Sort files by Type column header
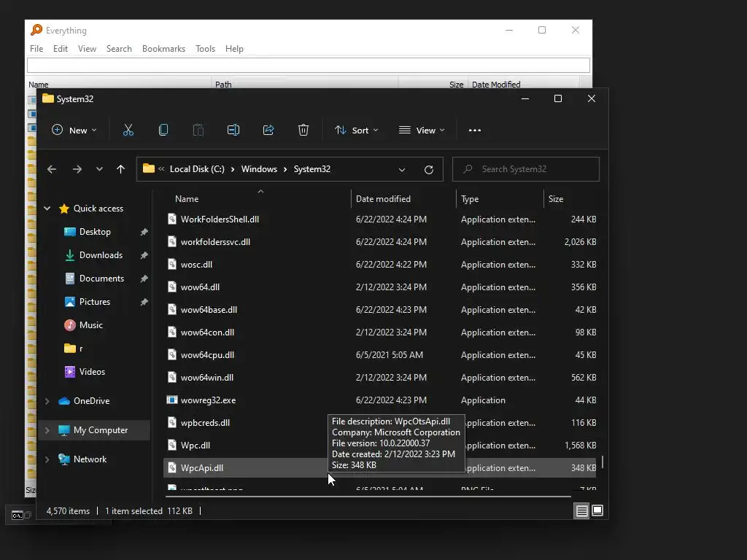Screen dimensions: 747x560 click(x=500, y=199)
